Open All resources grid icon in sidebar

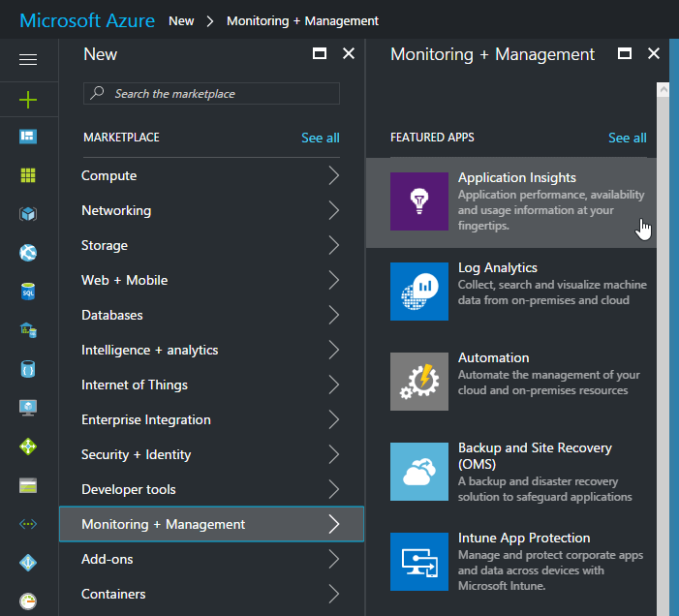pyautogui.click(x=28, y=175)
